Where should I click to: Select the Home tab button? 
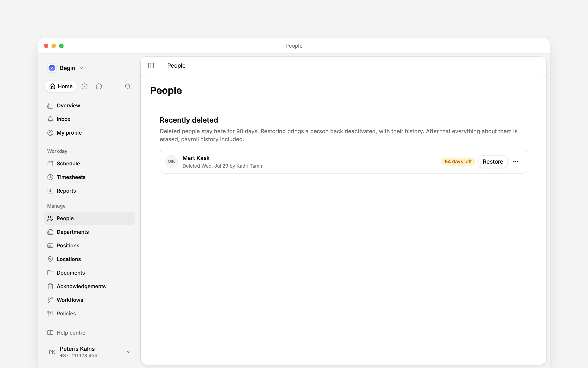[61, 86]
